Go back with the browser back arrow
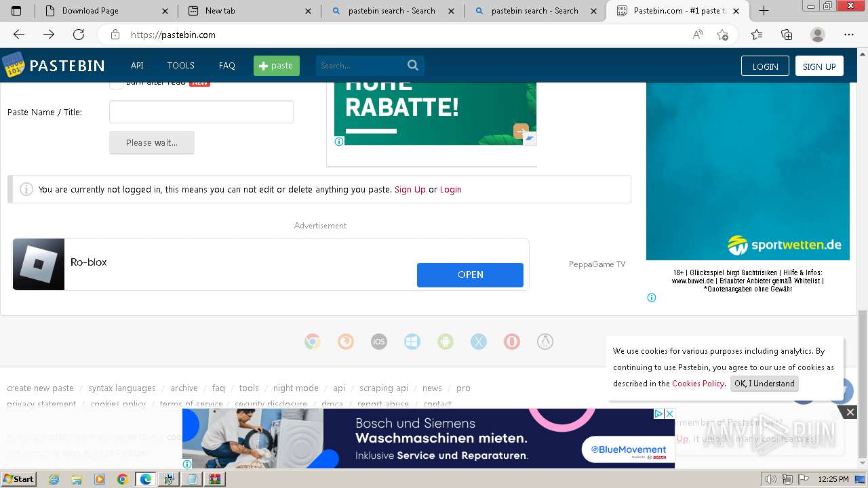Viewport: 868px width, 488px height. 19,35
